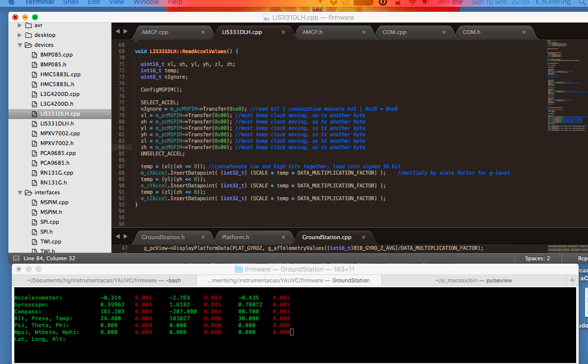
Task: Open PCA9685.h file
Action: tap(55, 163)
